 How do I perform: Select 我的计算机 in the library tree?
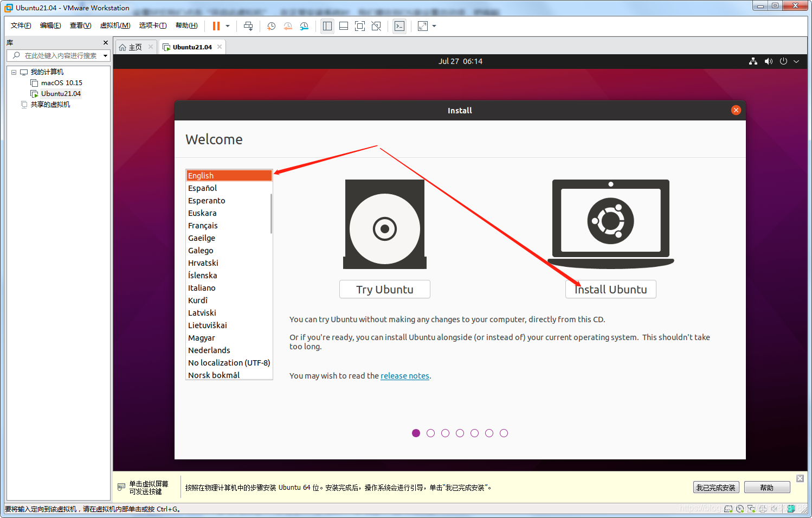(47, 72)
